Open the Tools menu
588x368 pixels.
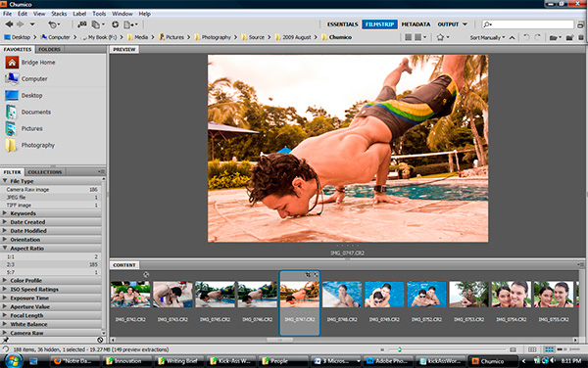pos(99,14)
